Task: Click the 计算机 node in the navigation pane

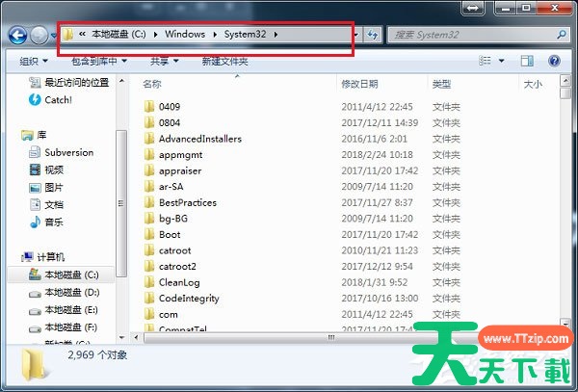Action: coord(42,257)
